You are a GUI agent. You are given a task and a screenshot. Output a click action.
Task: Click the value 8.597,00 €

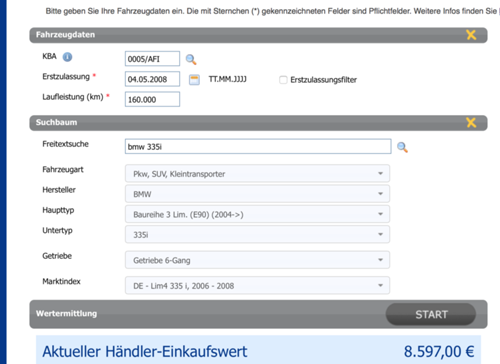[439, 351]
